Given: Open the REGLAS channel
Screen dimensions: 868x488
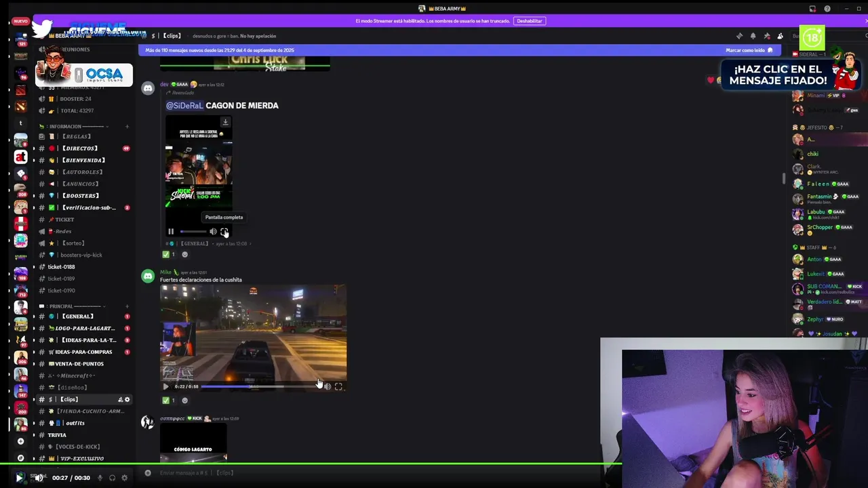Looking at the screenshot, I should pos(84,136).
